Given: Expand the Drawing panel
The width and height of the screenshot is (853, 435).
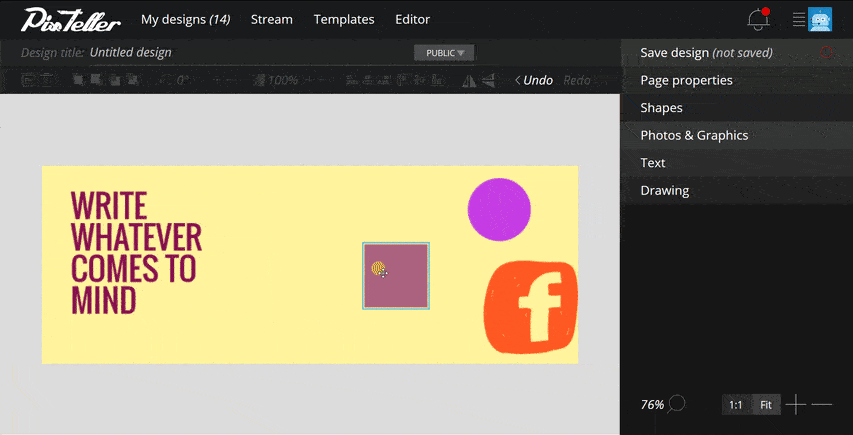Looking at the screenshot, I should (x=737, y=190).
